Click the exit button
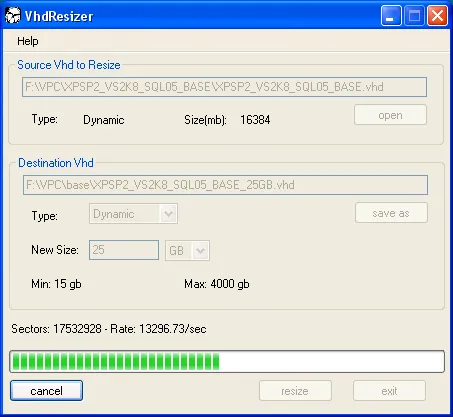This screenshot has height=417, width=453. pos(389,391)
